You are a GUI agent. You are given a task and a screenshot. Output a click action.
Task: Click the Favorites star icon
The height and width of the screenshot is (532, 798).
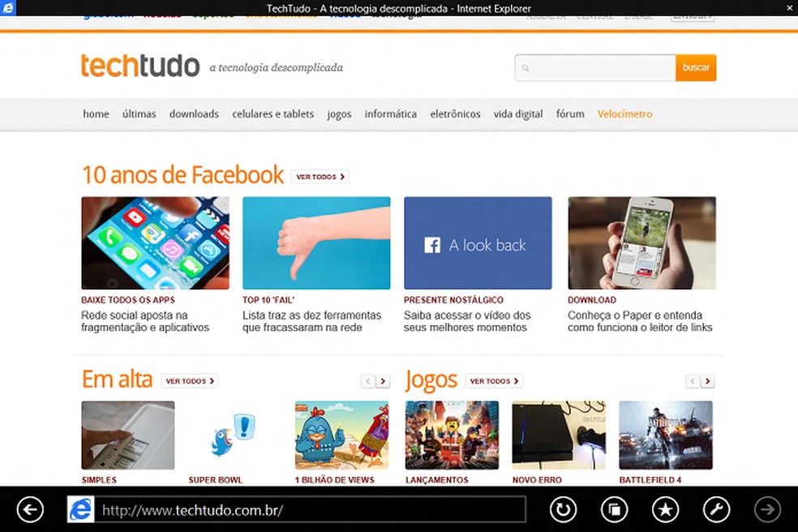click(666, 509)
